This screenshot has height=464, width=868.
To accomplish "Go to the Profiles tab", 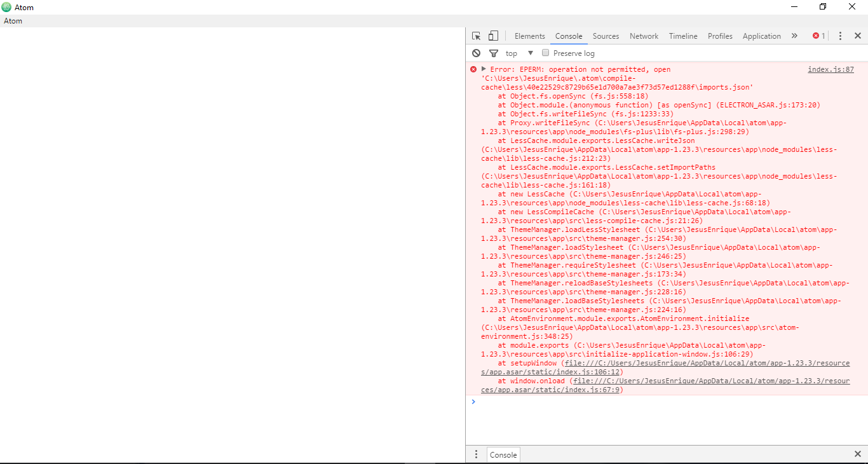I will click(721, 36).
